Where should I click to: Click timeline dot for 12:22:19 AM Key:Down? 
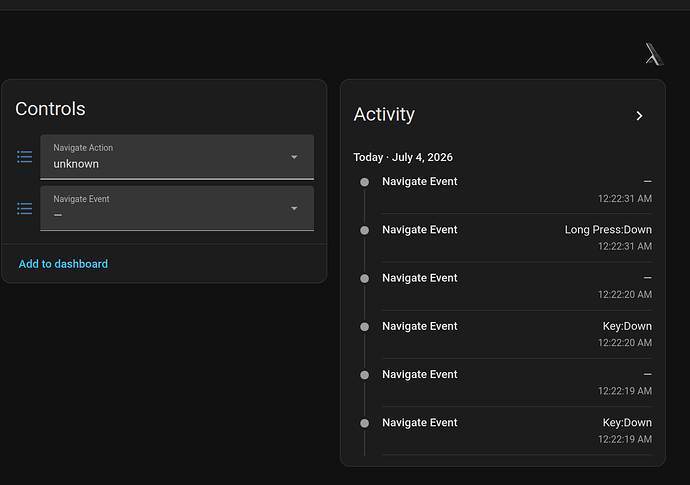coord(364,423)
